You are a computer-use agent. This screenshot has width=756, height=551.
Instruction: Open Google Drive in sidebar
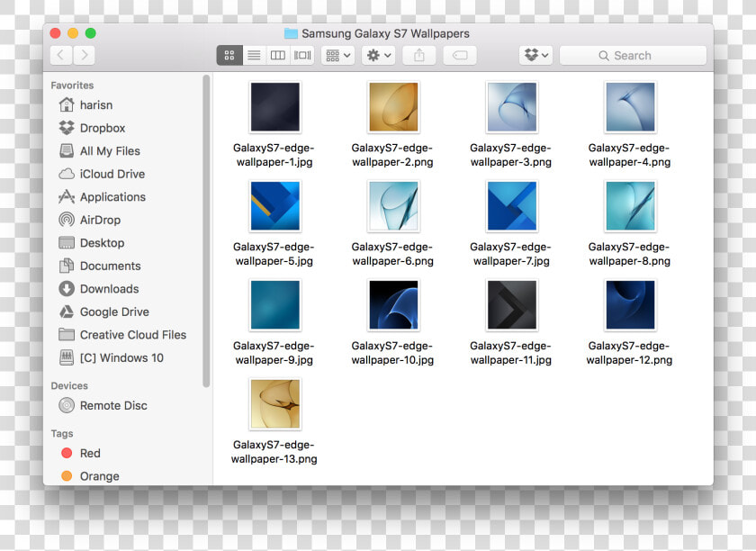click(103, 312)
